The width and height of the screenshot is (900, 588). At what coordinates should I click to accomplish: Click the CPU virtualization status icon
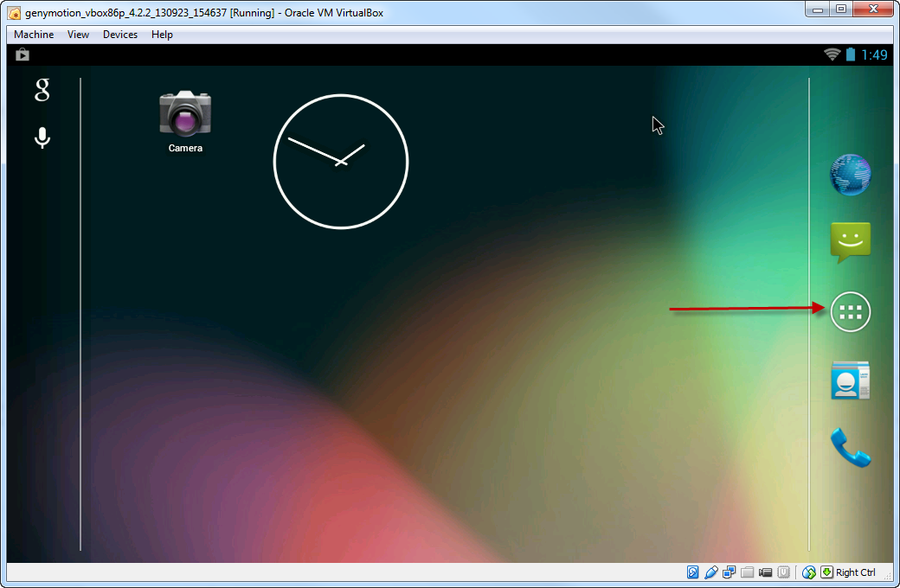tap(783, 572)
